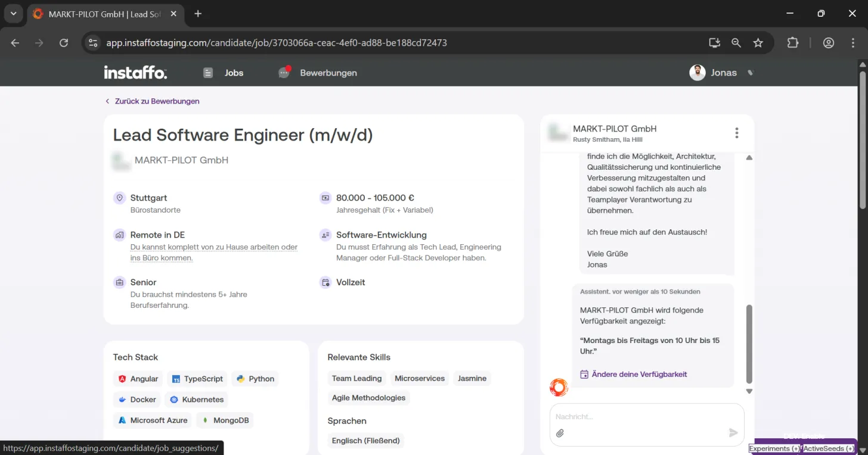This screenshot has width=868, height=455.
Task: Click the instaffo logo
Action: tap(135, 73)
